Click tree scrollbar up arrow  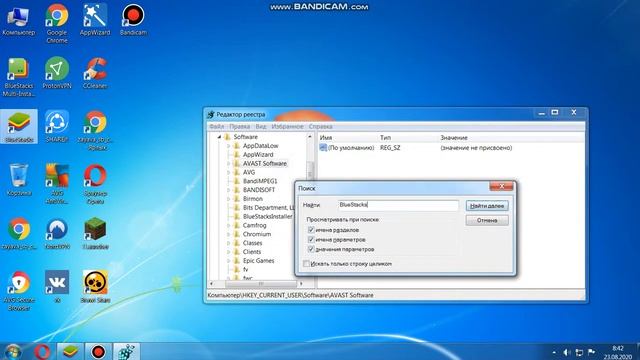(310, 137)
